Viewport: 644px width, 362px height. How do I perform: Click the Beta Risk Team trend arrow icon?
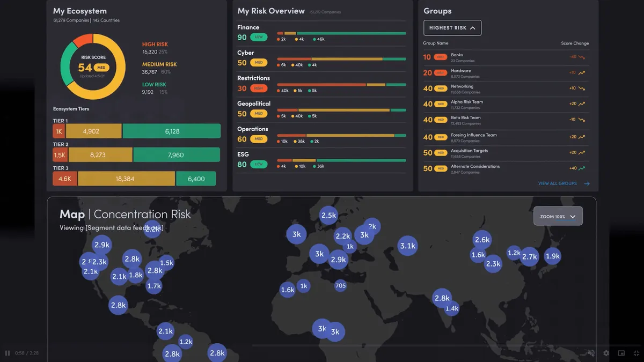tap(582, 120)
